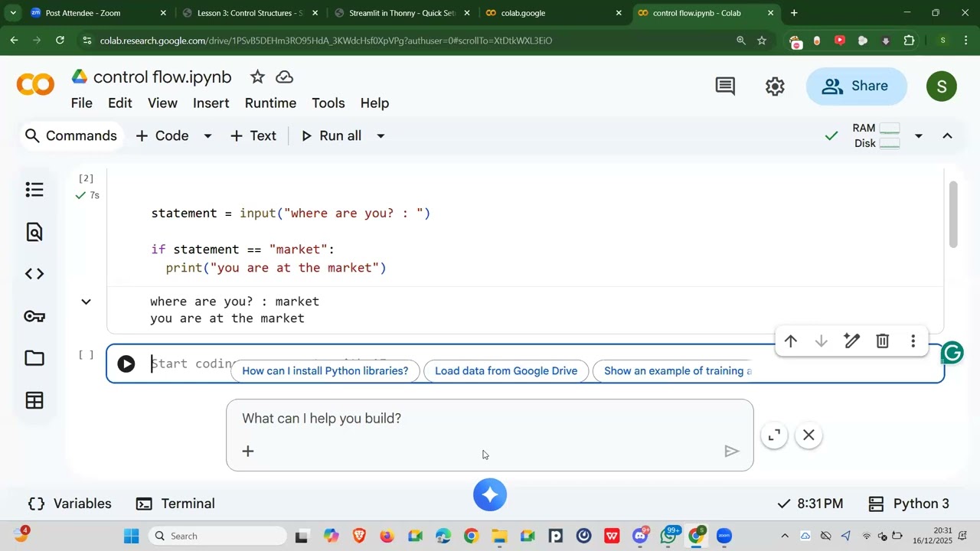Screen dimensions: 980x551
Task: Star the control flow notebook
Action: click(x=257, y=77)
